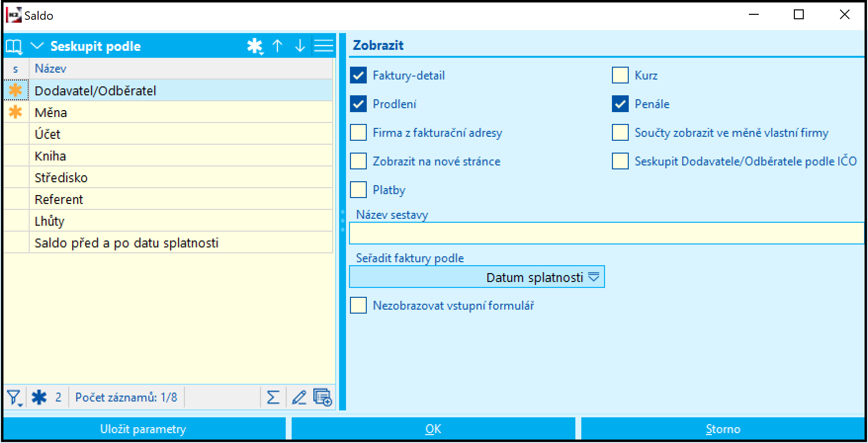Screen dimensions: 868x443
Task: Click the s column header
Action: coord(16,69)
